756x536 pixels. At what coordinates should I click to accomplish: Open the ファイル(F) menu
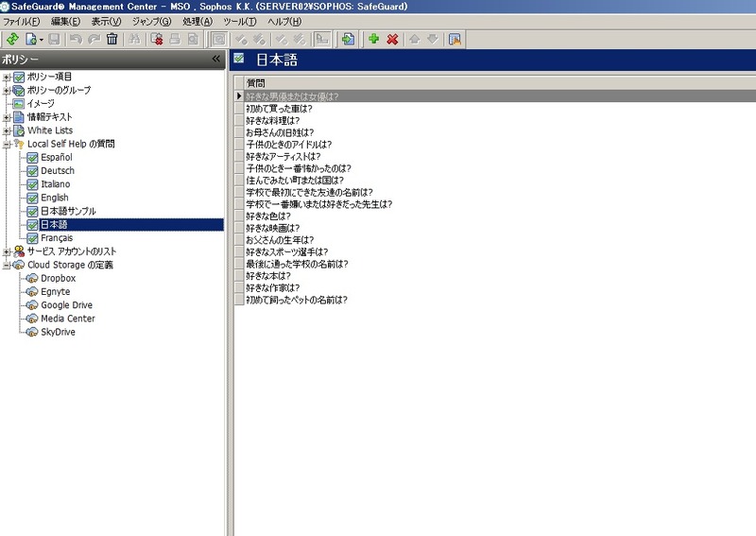click(x=22, y=20)
